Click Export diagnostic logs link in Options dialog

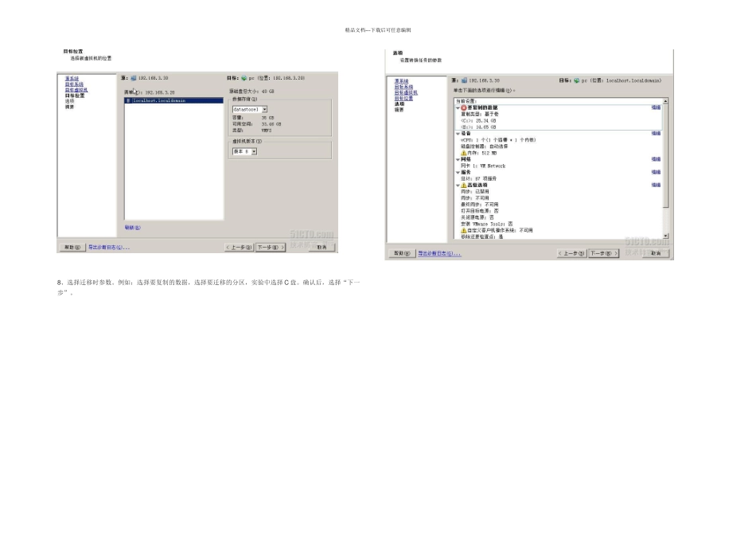(439, 253)
